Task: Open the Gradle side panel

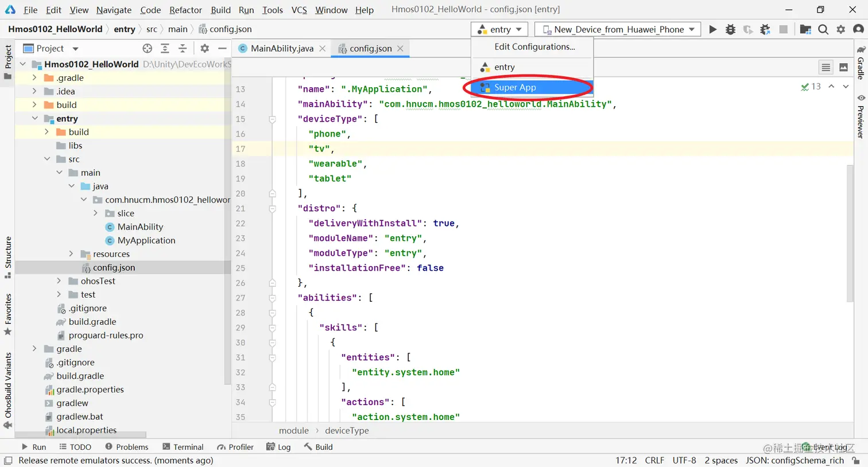Action: click(861, 62)
